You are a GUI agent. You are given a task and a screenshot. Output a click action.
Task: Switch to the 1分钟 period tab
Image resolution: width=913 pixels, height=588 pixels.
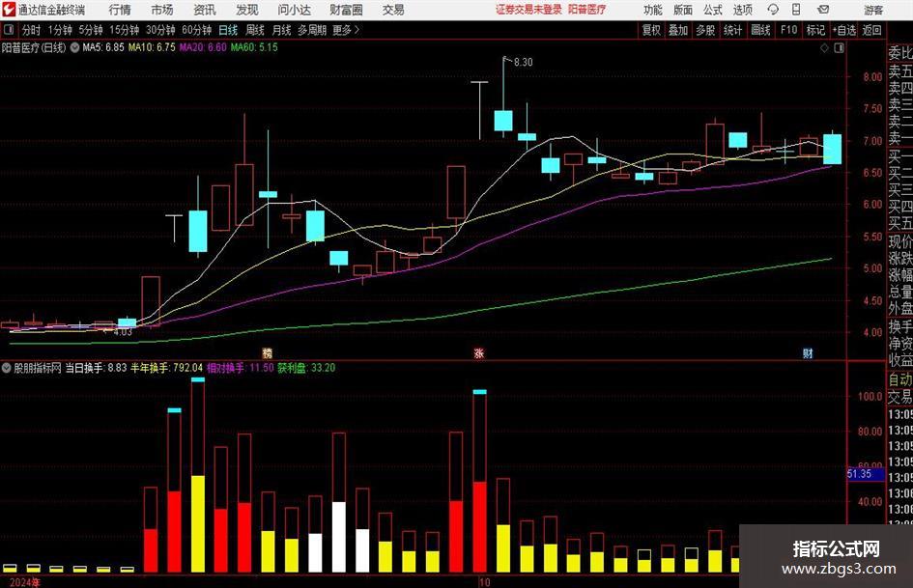click(60, 30)
